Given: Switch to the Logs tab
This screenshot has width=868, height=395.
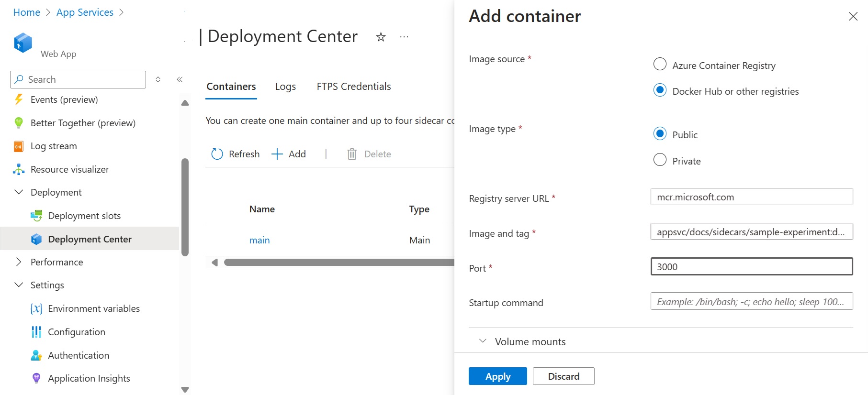Looking at the screenshot, I should (x=285, y=87).
